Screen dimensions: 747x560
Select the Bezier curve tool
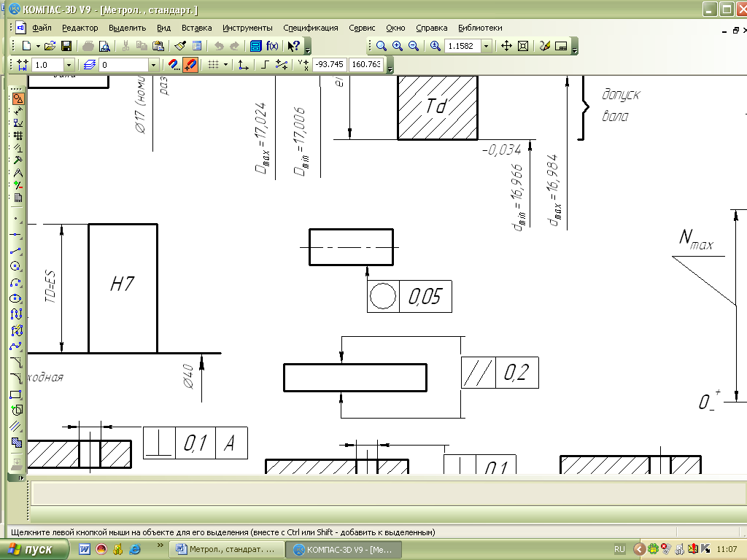(x=16, y=346)
